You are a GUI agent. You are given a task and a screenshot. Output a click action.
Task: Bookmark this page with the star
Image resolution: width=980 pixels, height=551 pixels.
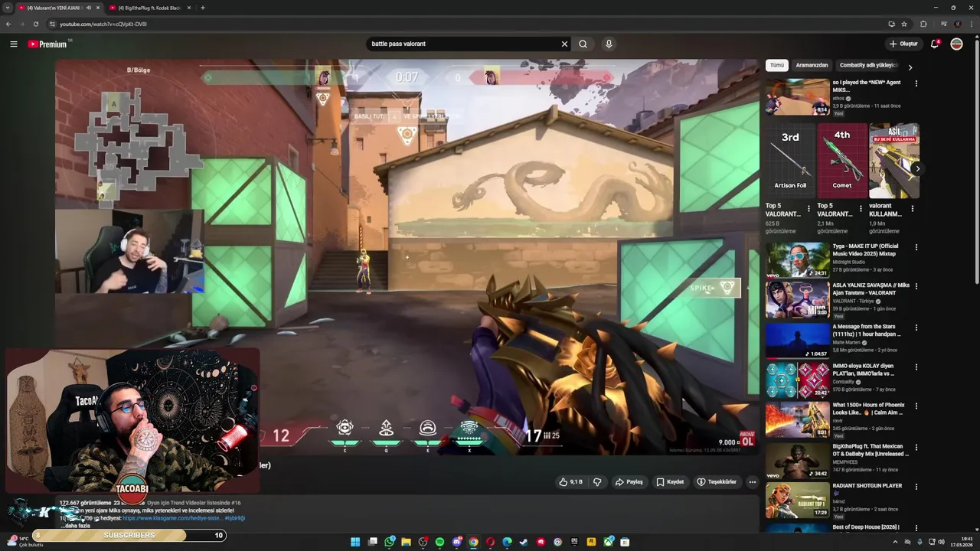click(x=904, y=24)
